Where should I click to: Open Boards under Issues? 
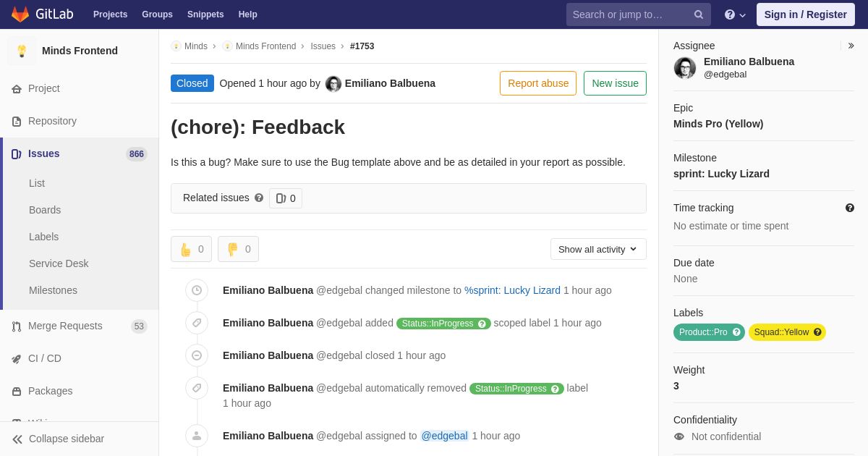[x=45, y=210]
